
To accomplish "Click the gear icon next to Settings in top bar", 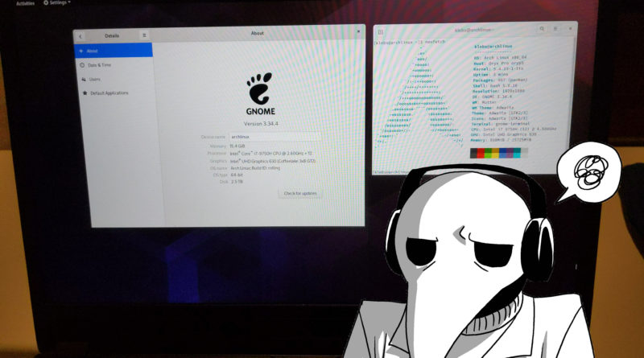I will pyautogui.click(x=46, y=3).
